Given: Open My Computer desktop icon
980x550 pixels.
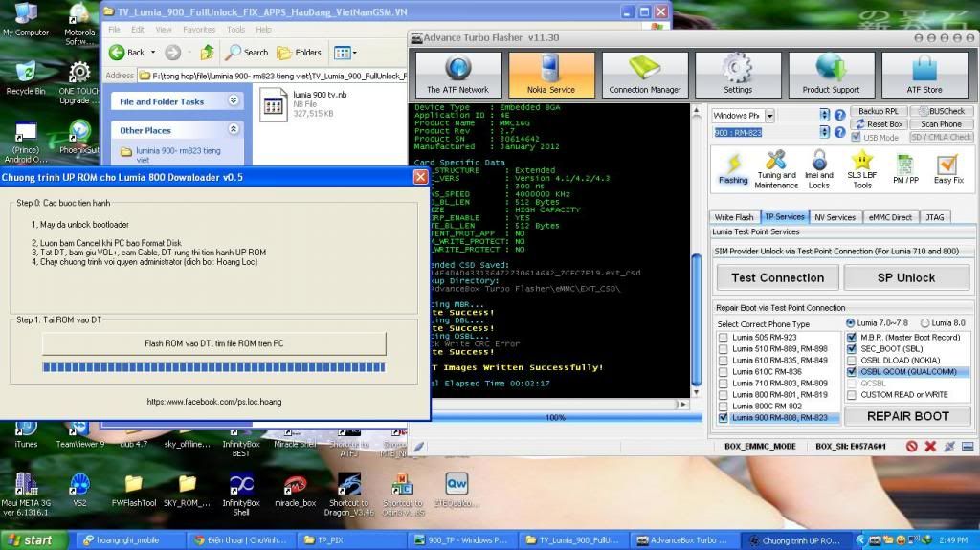Looking at the screenshot, I should (26, 21).
